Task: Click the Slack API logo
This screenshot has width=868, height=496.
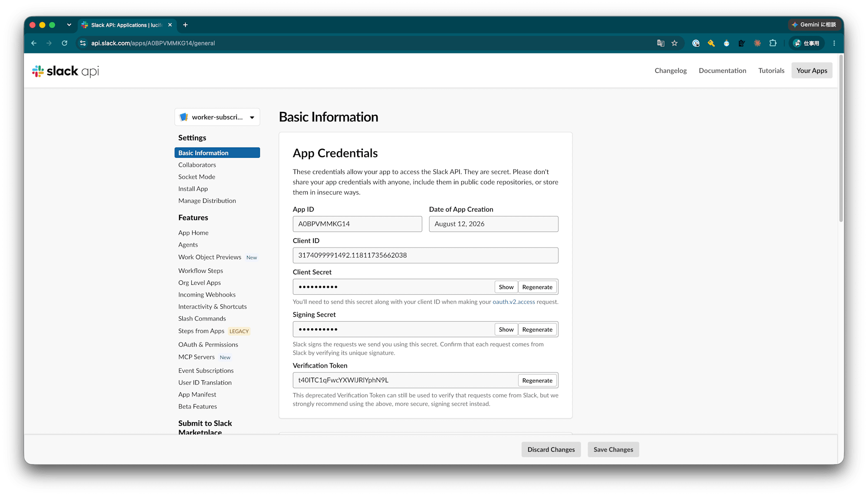Action: [66, 71]
